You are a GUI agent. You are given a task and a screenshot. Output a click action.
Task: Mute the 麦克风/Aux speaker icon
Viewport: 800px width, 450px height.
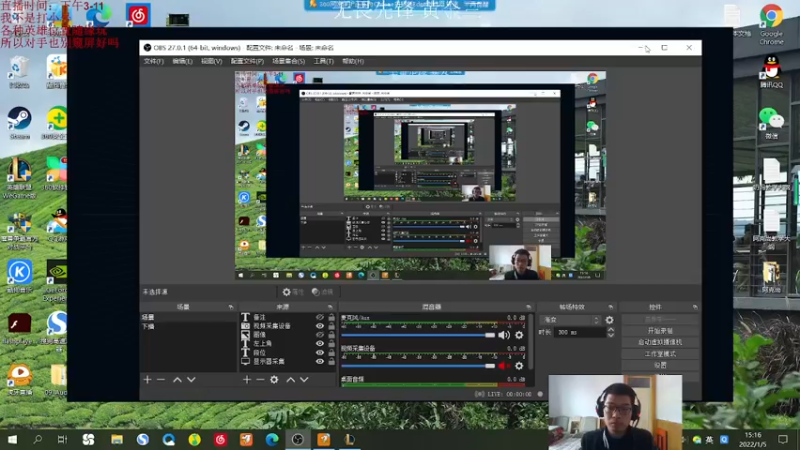pyautogui.click(x=504, y=335)
